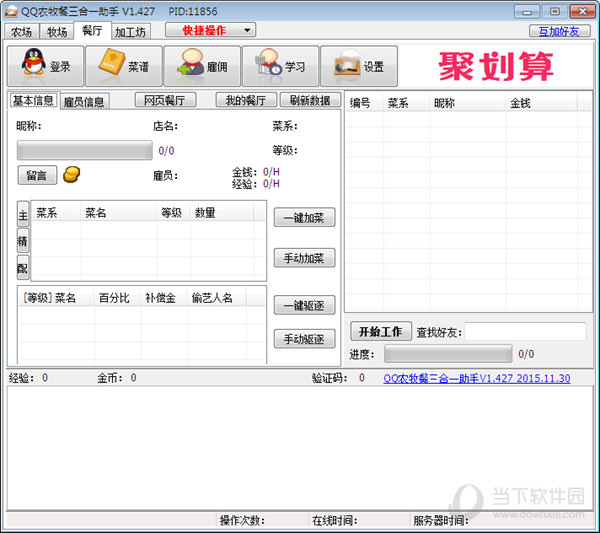The width and height of the screenshot is (600, 533).
Task: Click the 我的餐厅 button
Action: coord(246,100)
